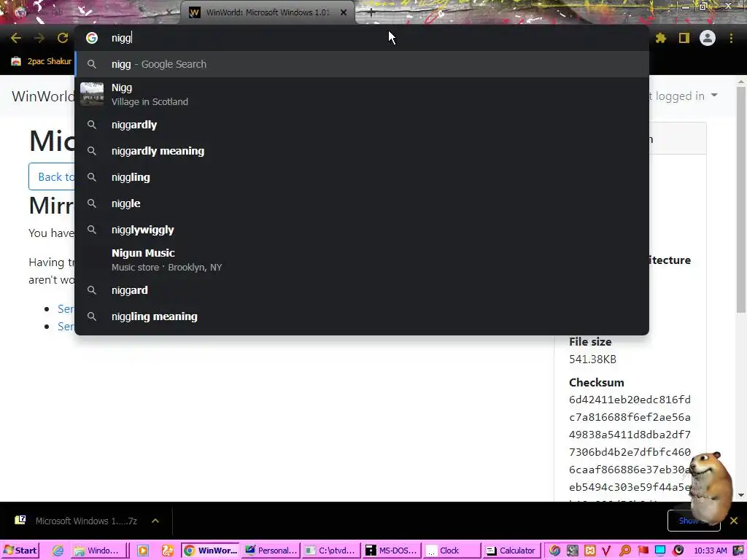Open the Chrome profile avatar
The image size is (747, 560).
708,38
